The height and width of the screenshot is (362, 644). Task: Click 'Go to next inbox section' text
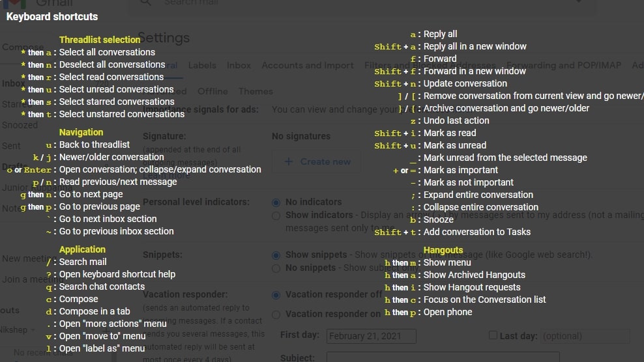pos(108,219)
